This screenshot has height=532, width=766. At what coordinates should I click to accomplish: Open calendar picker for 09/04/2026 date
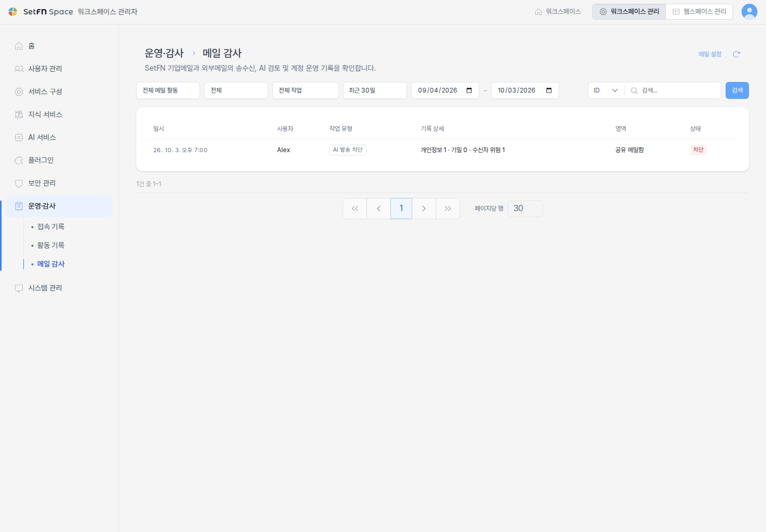coord(469,90)
